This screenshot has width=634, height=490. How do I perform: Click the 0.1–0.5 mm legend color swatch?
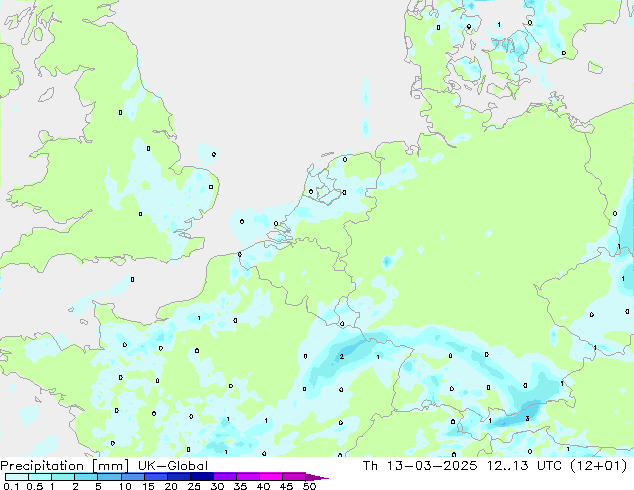pyautogui.click(x=17, y=477)
